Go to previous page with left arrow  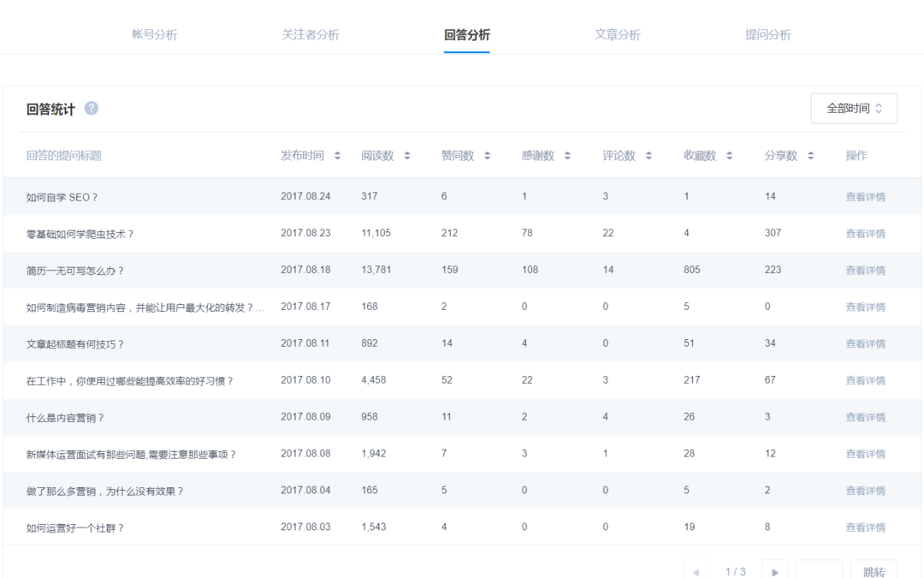696,571
